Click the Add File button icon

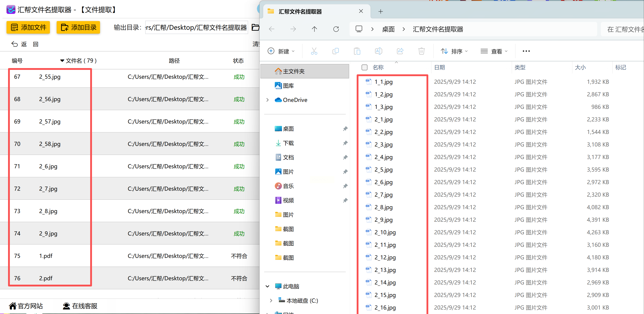pyautogui.click(x=15, y=27)
